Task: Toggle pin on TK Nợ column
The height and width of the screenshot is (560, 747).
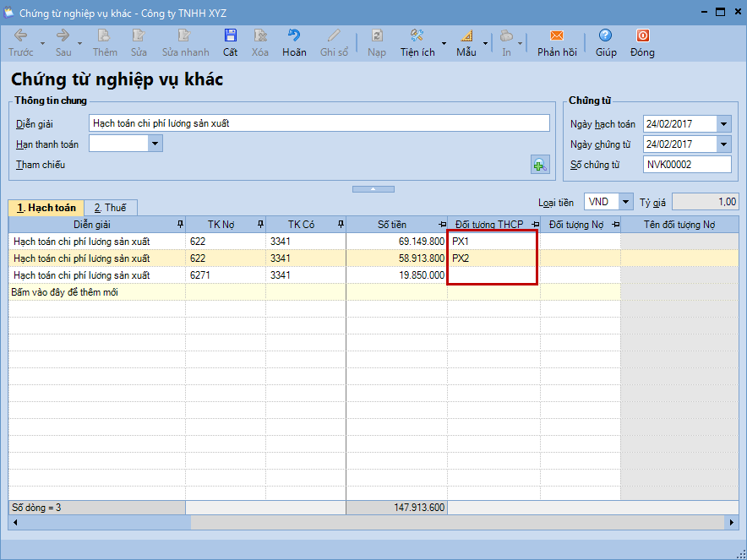Action: pos(260,224)
